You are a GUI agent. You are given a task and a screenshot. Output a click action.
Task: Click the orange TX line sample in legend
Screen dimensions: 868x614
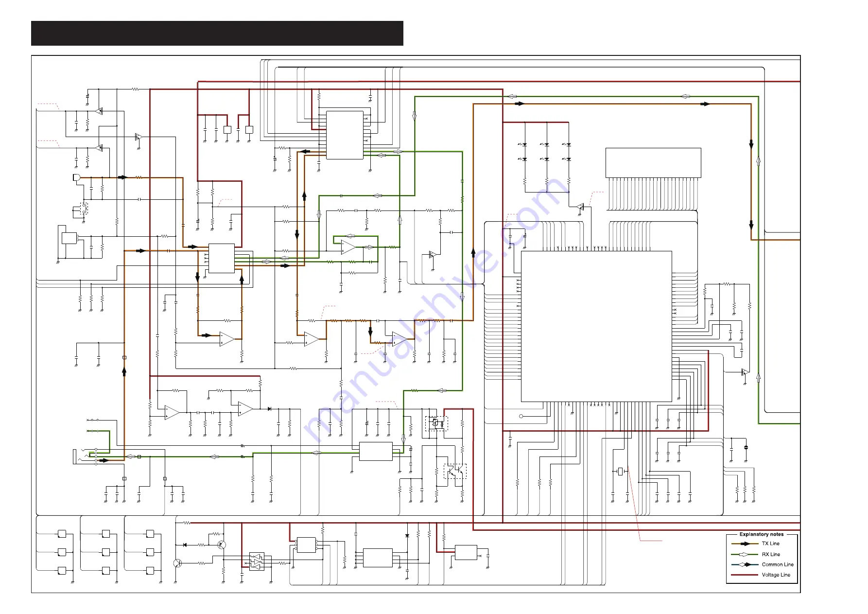pyautogui.click(x=745, y=544)
